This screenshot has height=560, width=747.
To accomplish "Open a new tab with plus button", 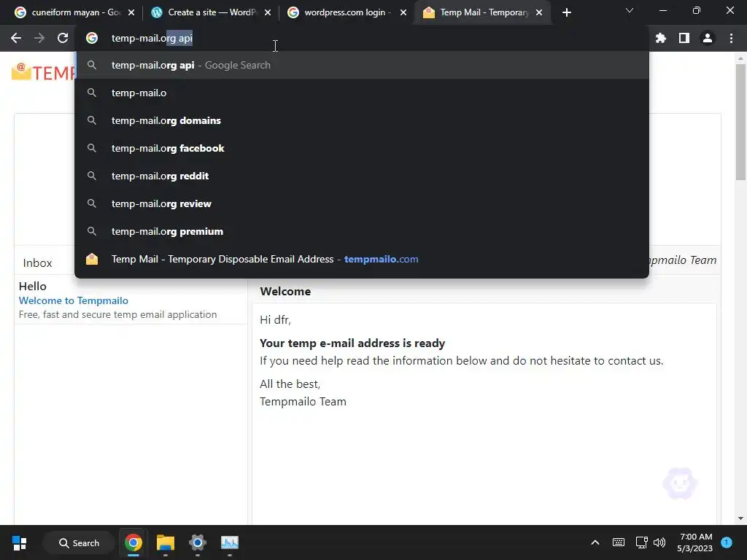I will click(566, 12).
